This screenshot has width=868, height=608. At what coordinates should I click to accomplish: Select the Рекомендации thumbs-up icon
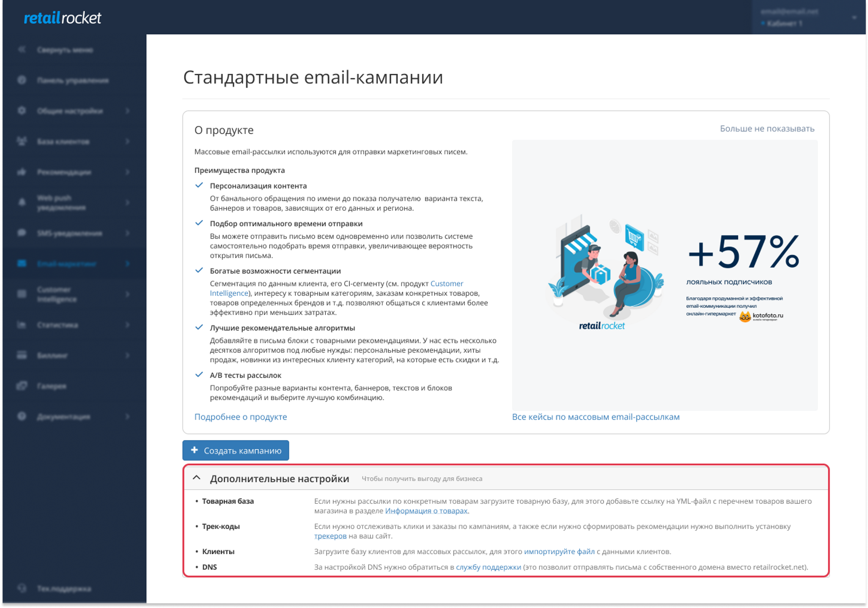[22, 172]
